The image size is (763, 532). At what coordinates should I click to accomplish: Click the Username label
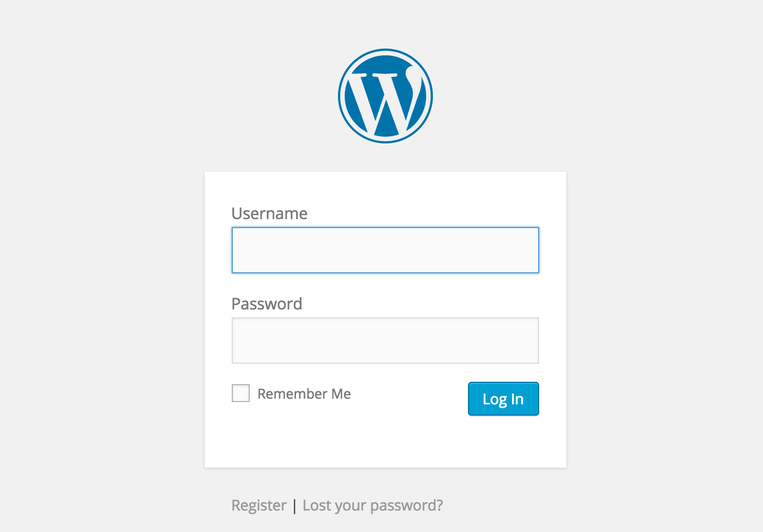click(x=269, y=213)
